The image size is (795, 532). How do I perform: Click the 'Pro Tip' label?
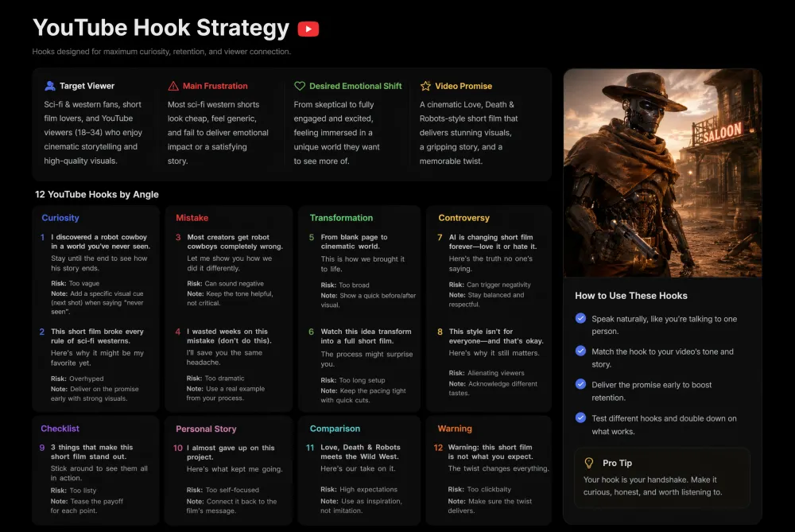(x=617, y=463)
